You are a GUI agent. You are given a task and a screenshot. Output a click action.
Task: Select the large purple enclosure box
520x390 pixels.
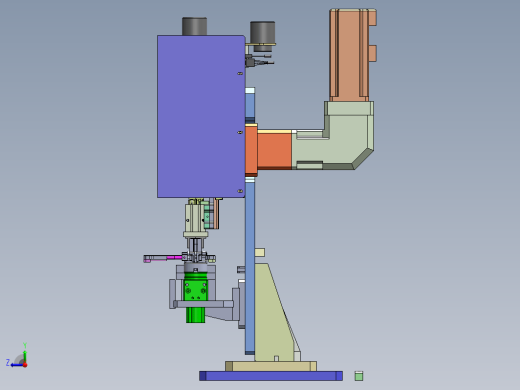(201, 116)
